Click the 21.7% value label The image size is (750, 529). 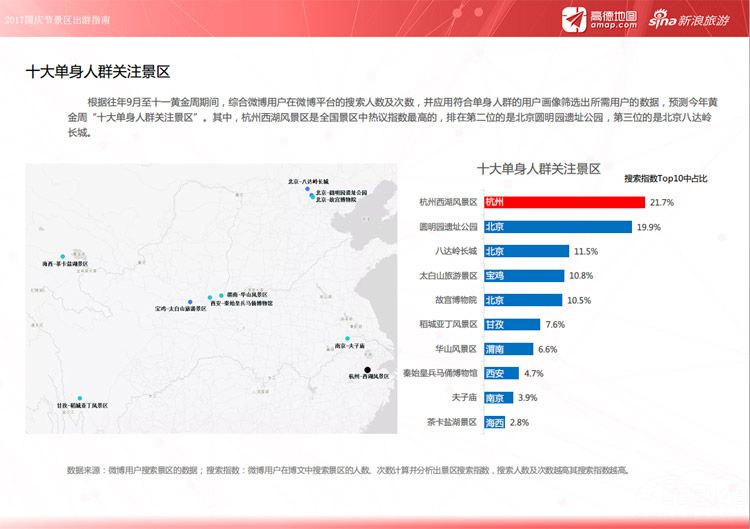pyautogui.click(x=661, y=202)
